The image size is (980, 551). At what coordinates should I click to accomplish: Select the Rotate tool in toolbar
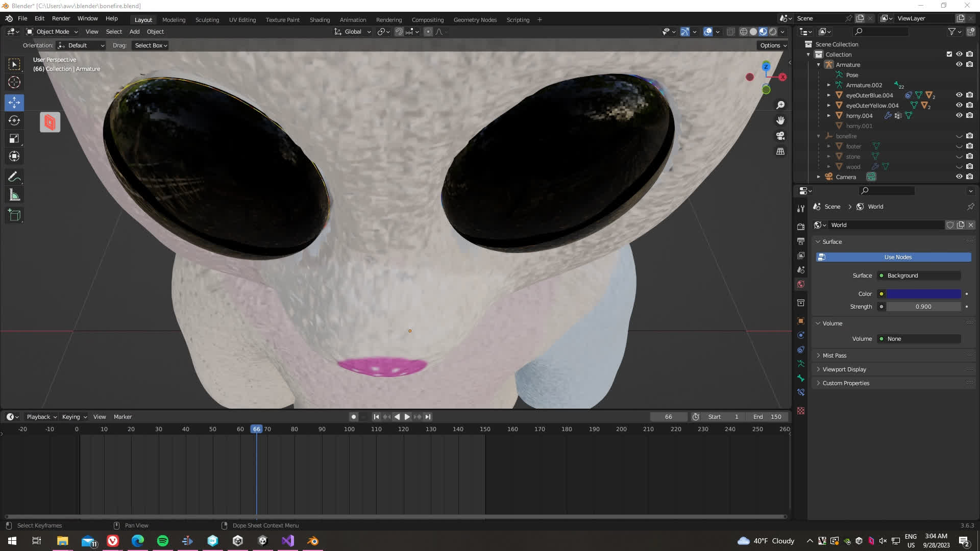click(14, 120)
